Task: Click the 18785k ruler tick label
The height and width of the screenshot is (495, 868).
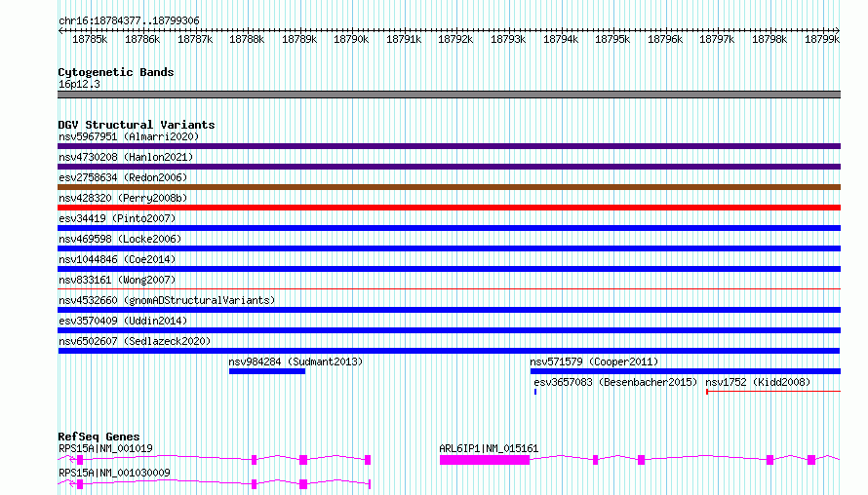Action: [90, 39]
